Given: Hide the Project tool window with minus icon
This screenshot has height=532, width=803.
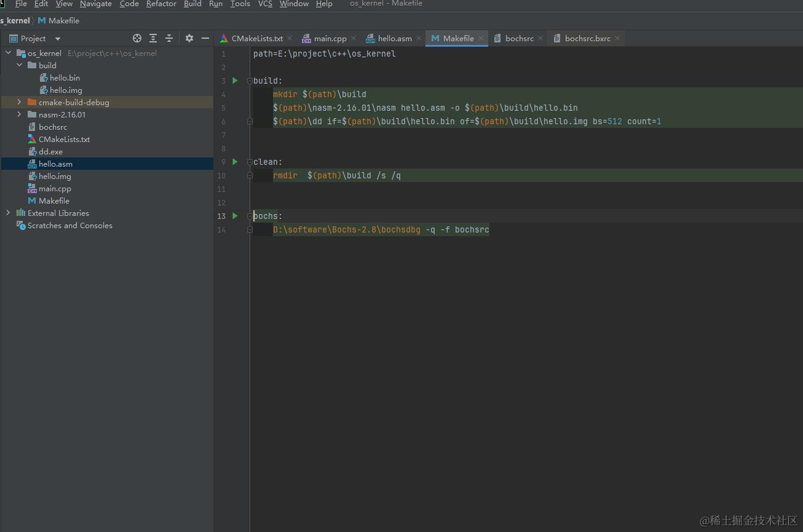Looking at the screenshot, I should point(205,38).
